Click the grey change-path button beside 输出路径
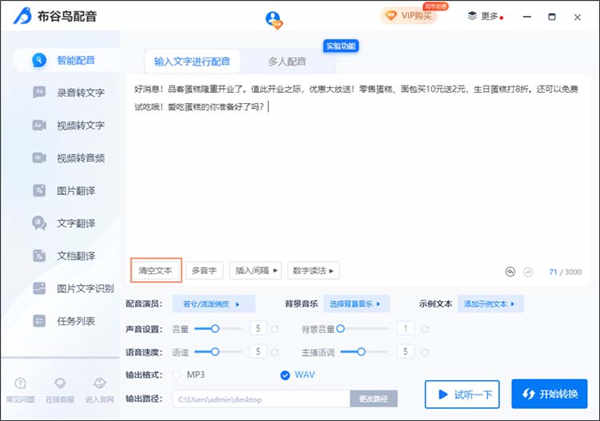Viewport: 600px width, 421px height. (x=373, y=399)
